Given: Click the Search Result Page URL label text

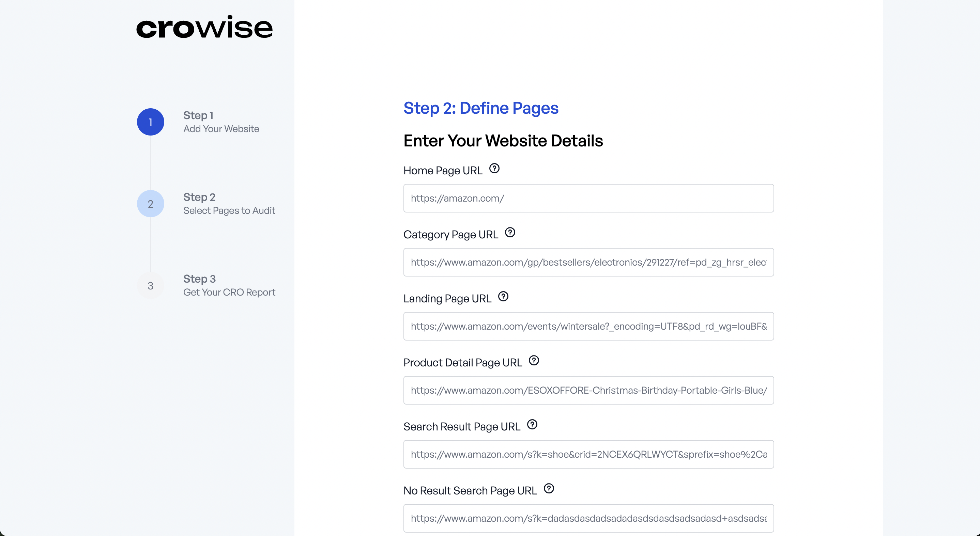Looking at the screenshot, I should pos(461,427).
